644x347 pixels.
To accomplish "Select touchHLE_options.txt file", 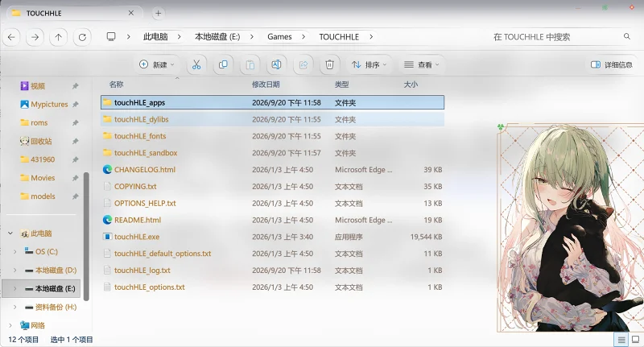I will coord(150,287).
